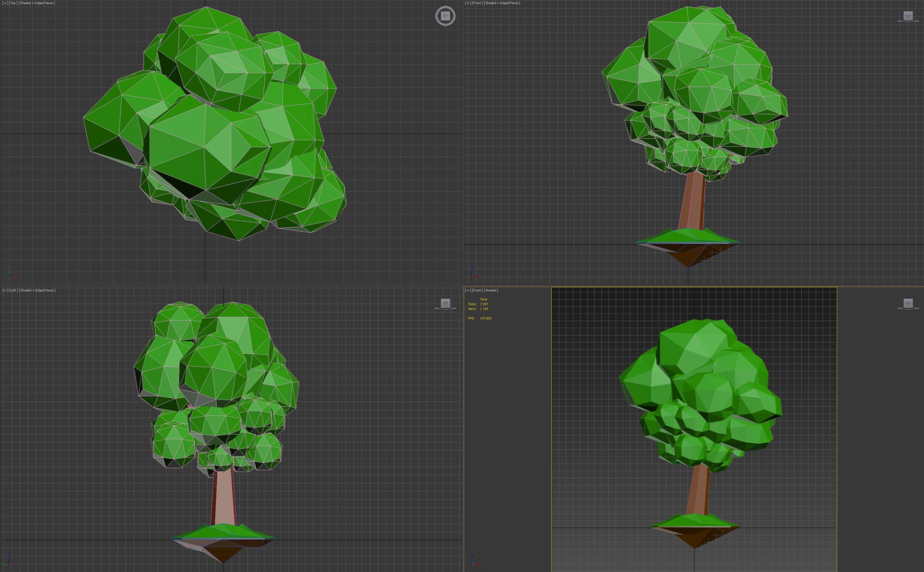Open the [Shaded] shading menu
The image size is (924, 572).
[x=491, y=290]
